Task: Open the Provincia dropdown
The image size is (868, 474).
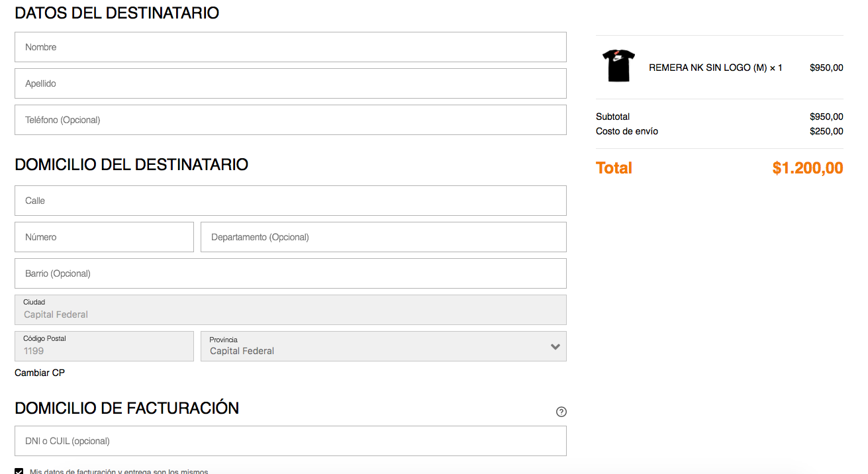Action: (383, 346)
